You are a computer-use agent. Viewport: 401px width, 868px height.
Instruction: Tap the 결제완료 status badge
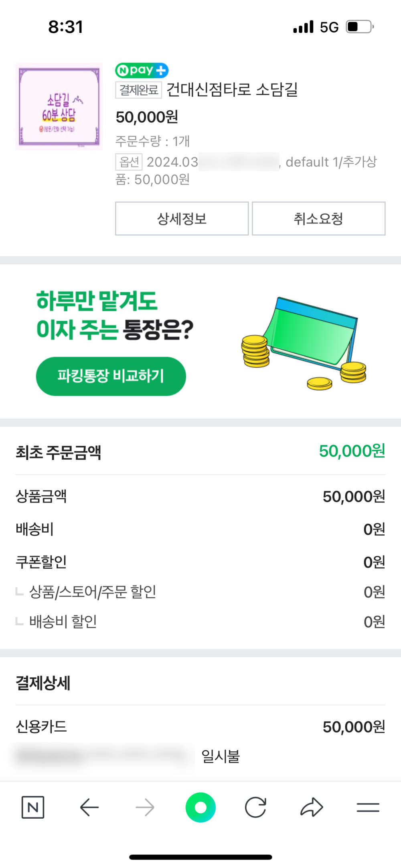(139, 90)
